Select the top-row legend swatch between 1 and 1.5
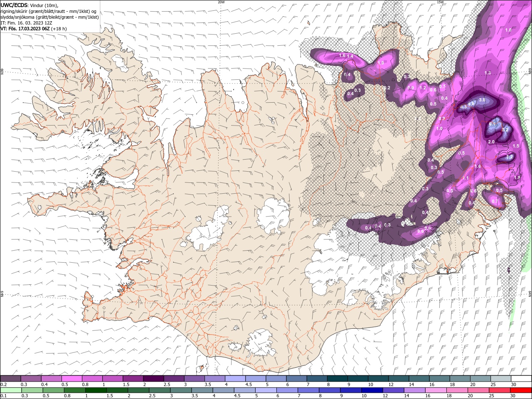 tap(113, 379)
